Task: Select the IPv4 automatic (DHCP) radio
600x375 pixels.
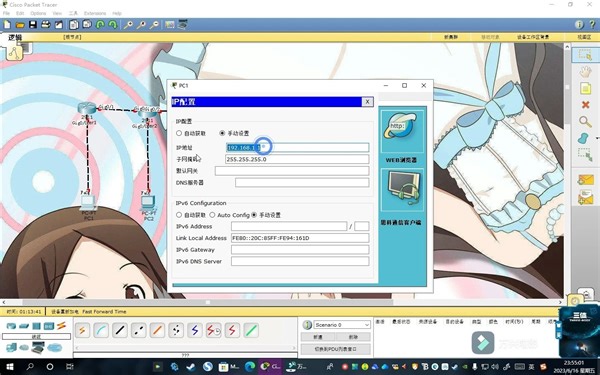Action: coord(179,133)
